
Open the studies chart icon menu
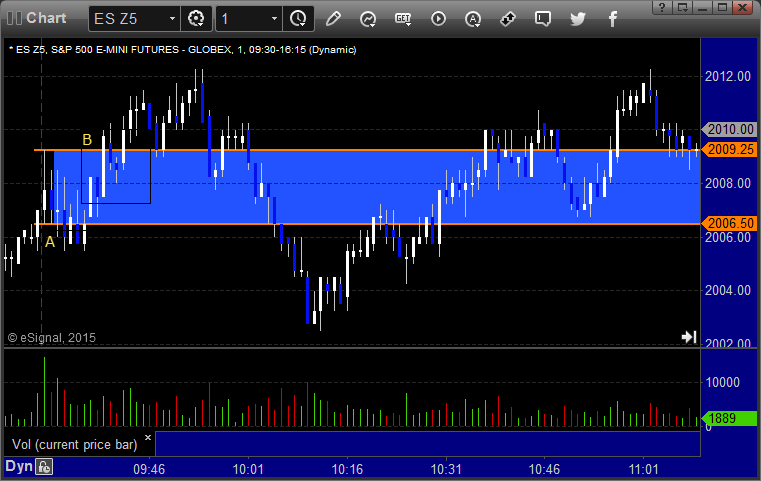tap(368, 19)
